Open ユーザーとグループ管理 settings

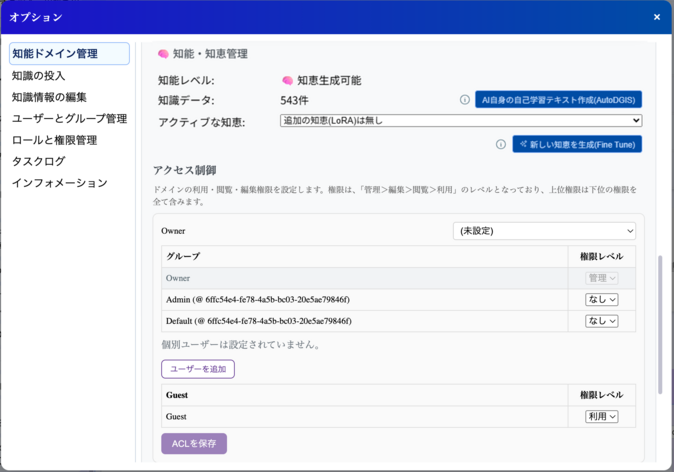click(x=69, y=119)
